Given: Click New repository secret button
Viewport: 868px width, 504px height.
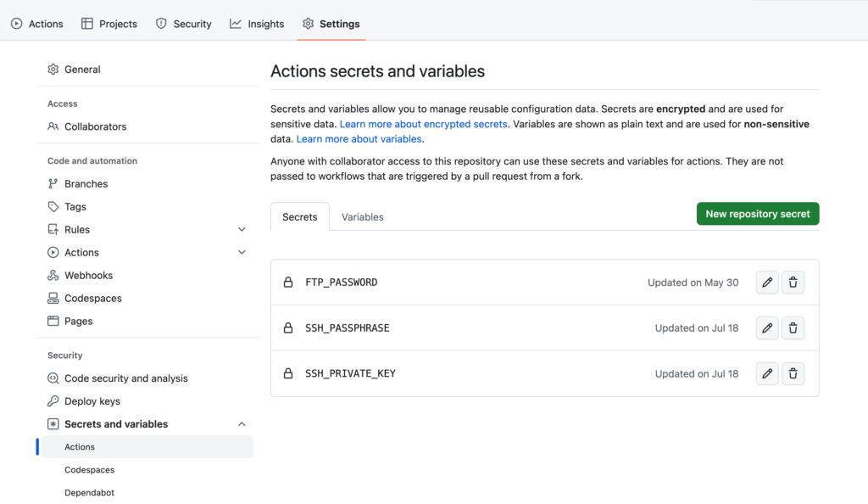Looking at the screenshot, I should tap(758, 214).
